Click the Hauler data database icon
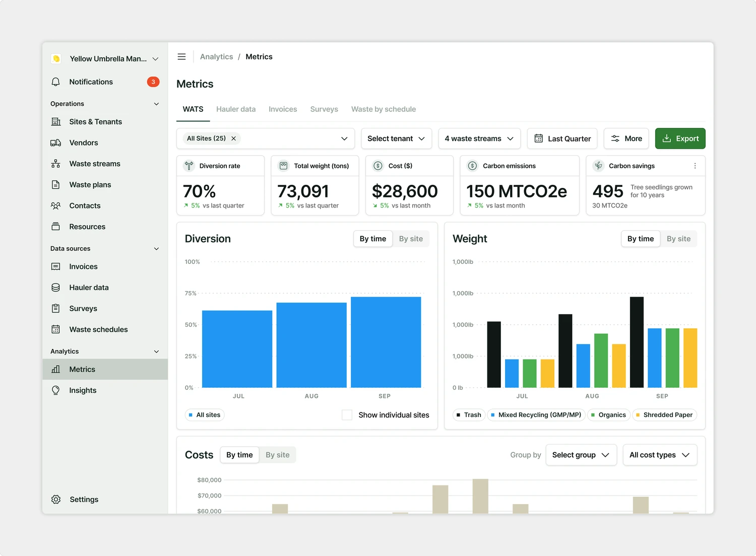Image resolution: width=756 pixels, height=556 pixels. pos(56,288)
